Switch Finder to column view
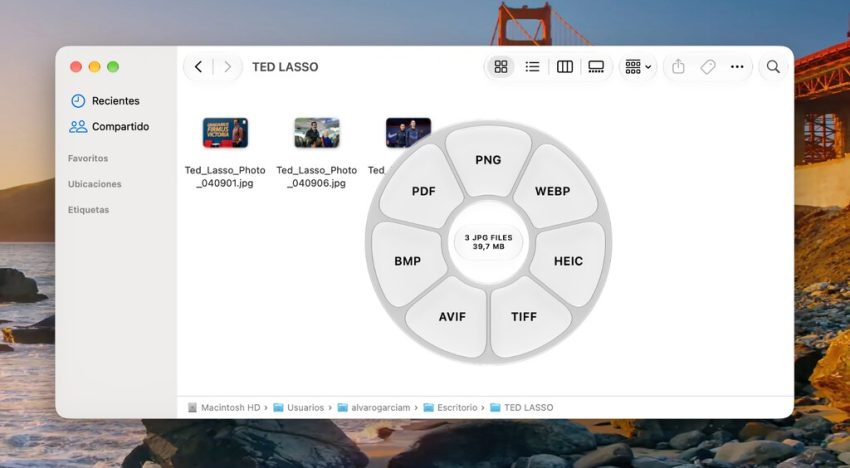The image size is (850, 468). coord(565,67)
